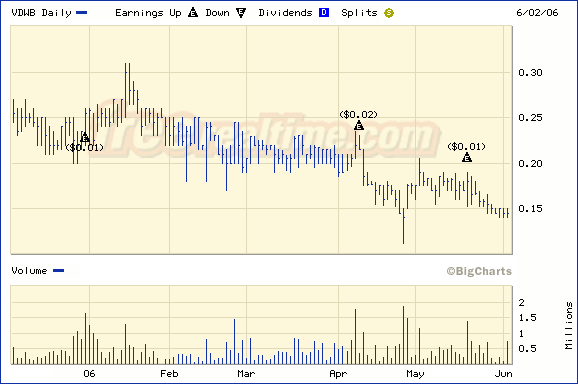The image size is (578, 384).
Task: Click the April earnings marker below ($0.02)
Action: tap(359, 125)
